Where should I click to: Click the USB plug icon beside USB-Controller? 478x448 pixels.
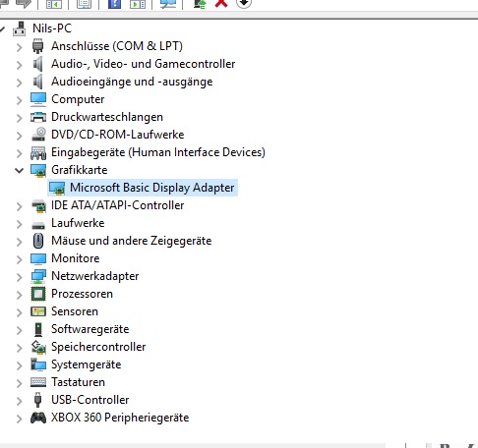pyautogui.click(x=38, y=400)
